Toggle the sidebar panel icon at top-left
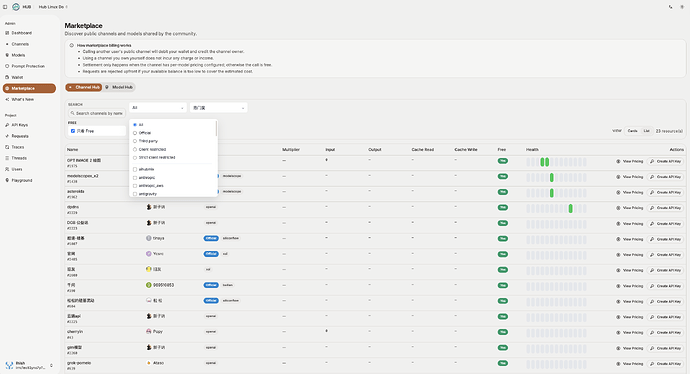 pyautogui.click(x=5, y=7)
